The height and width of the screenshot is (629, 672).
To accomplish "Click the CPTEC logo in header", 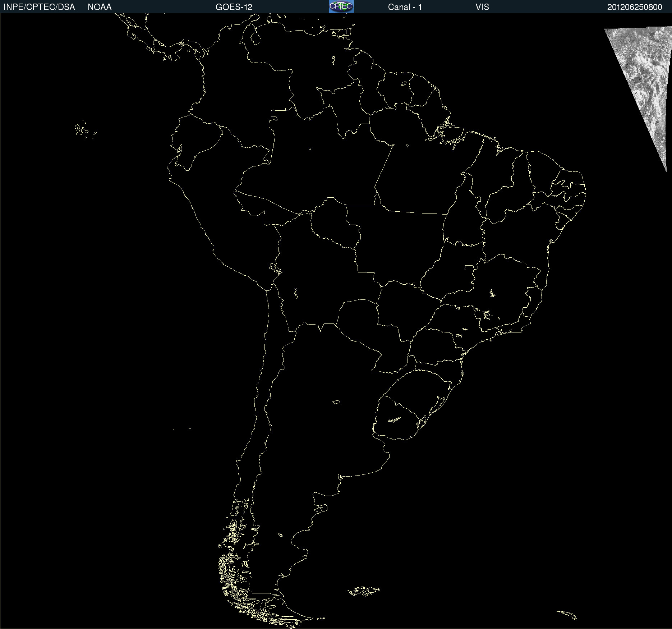I will tap(341, 6).
